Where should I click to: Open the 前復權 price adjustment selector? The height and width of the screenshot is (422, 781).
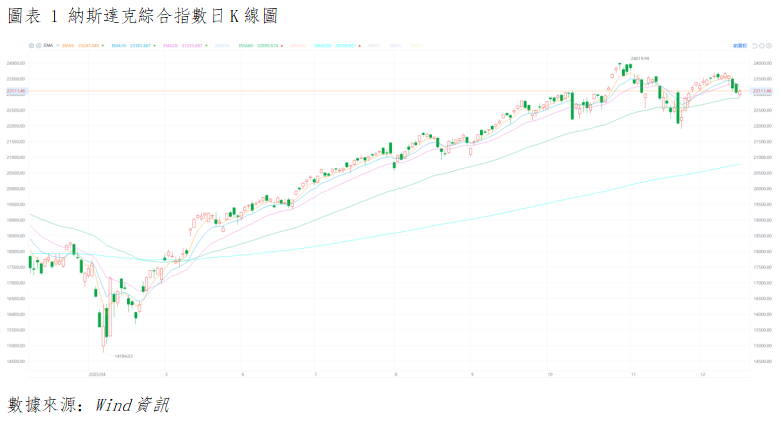click(x=739, y=45)
